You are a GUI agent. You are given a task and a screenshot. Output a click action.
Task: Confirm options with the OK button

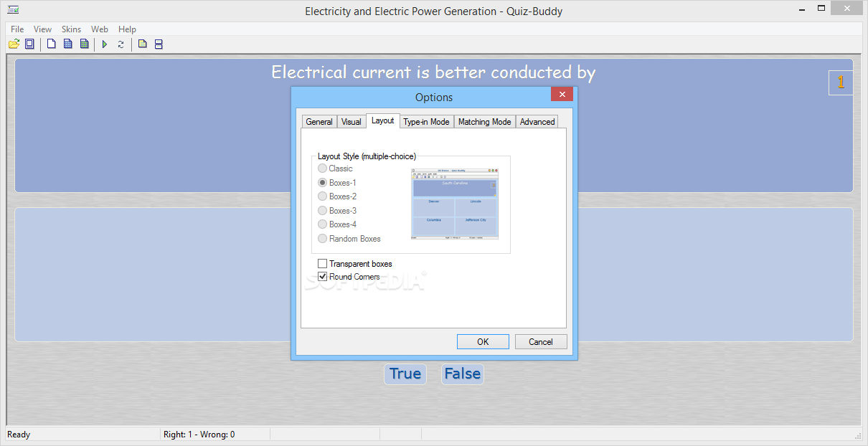tap(483, 342)
